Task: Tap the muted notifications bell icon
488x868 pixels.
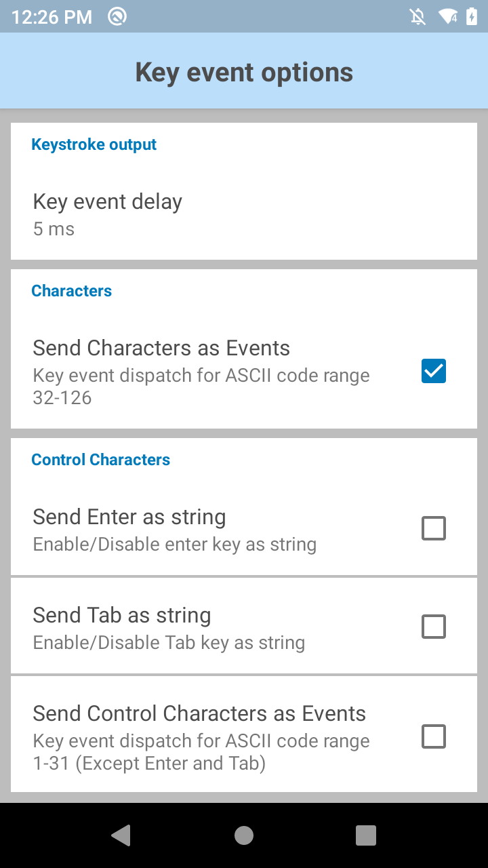Action: click(x=418, y=16)
